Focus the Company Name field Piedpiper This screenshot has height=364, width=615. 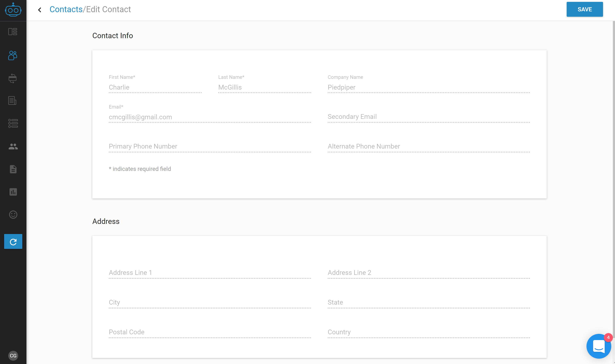(429, 87)
